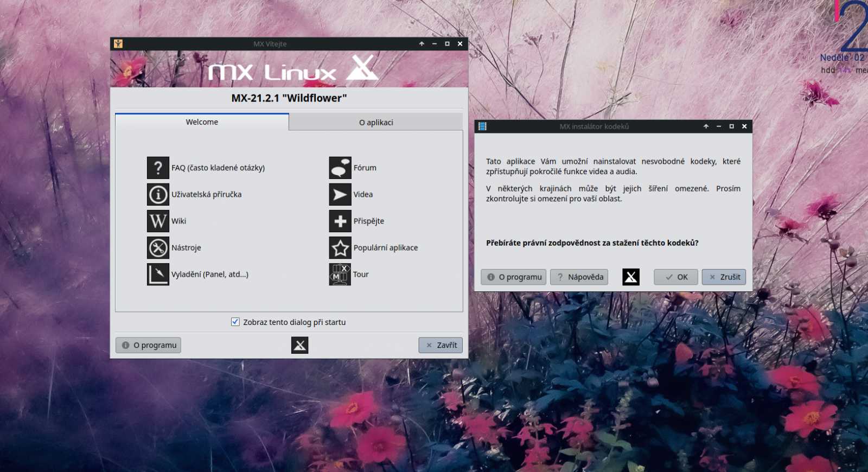The width and height of the screenshot is (868, 472).
Task: Click 'Populární aplikace' label
Action: 386,247
